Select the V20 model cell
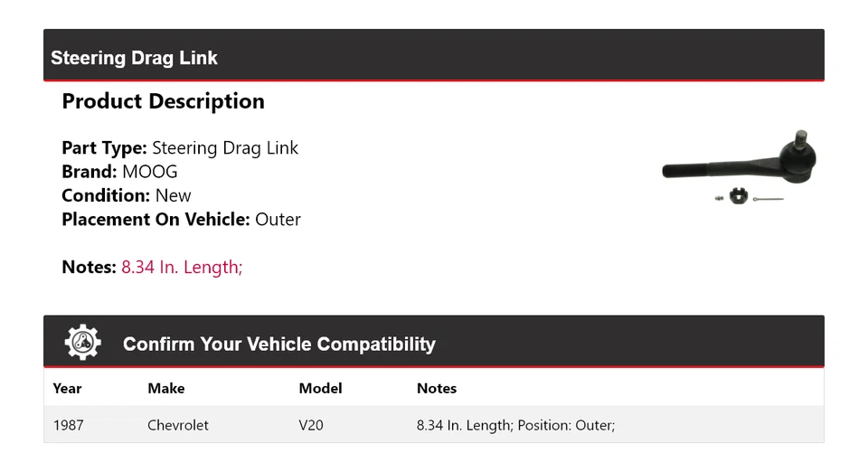Image resolution: width=868 pixels, height=472 pixels. 310,425
